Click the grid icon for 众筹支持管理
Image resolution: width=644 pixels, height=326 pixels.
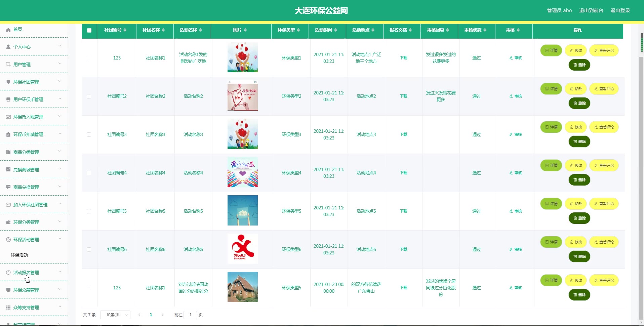(x=8, y=308)
